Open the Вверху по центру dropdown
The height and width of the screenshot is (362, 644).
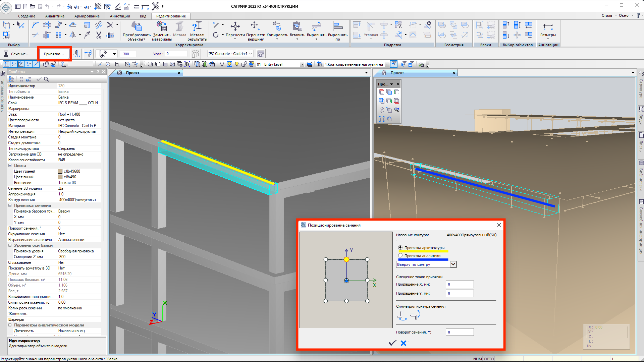coord(453,264)
